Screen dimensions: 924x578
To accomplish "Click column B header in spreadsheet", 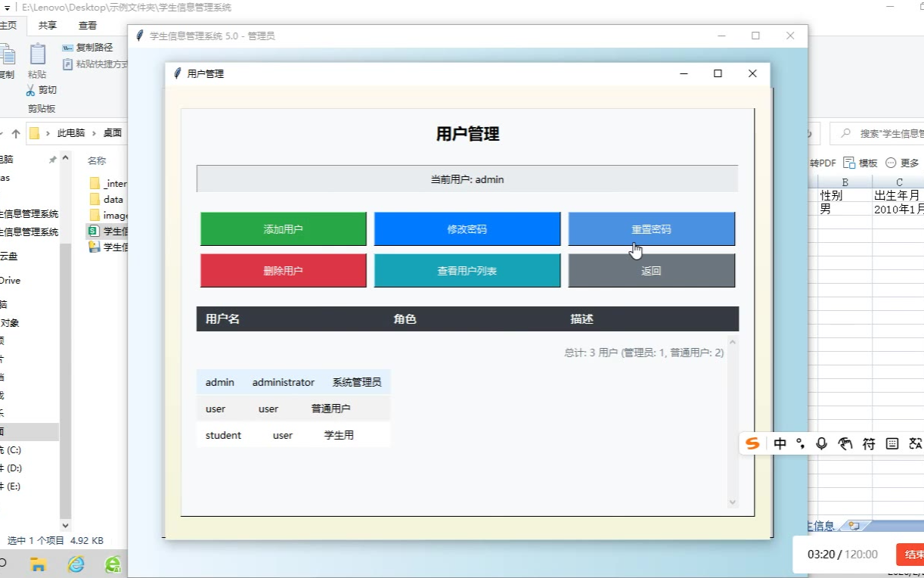I will (x=845, y=182).
